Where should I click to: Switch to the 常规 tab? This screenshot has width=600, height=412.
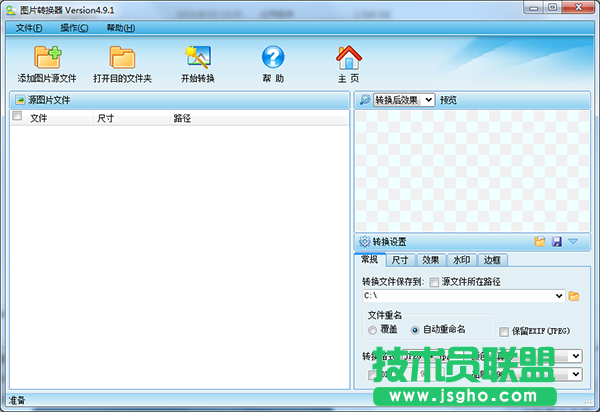pyautogui.click(x=370, y=259)
